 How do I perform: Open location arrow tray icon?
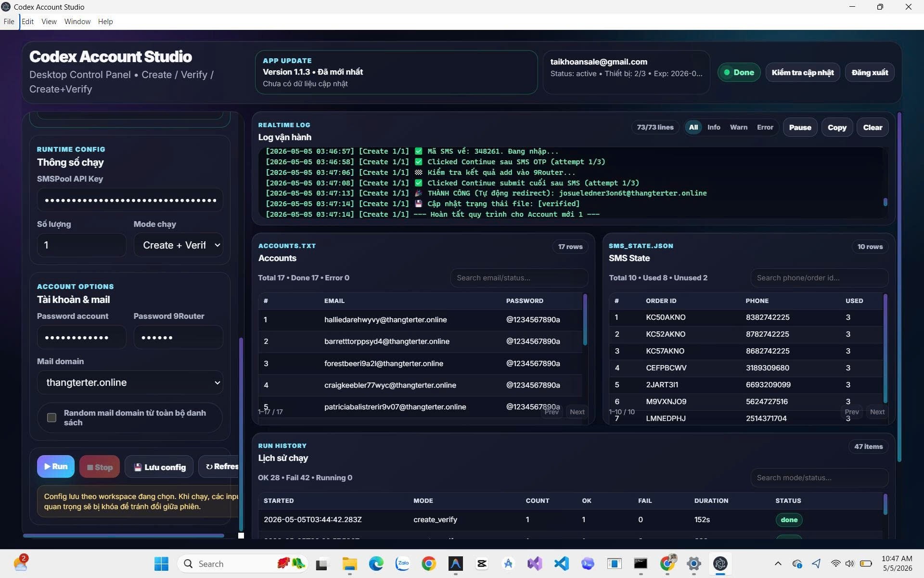point(816,564)
